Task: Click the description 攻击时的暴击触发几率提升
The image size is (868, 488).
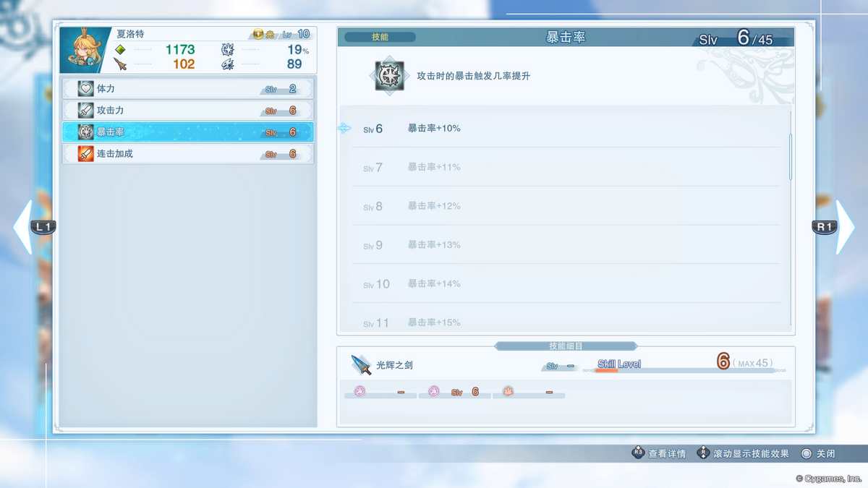Action: pos(474,76)
